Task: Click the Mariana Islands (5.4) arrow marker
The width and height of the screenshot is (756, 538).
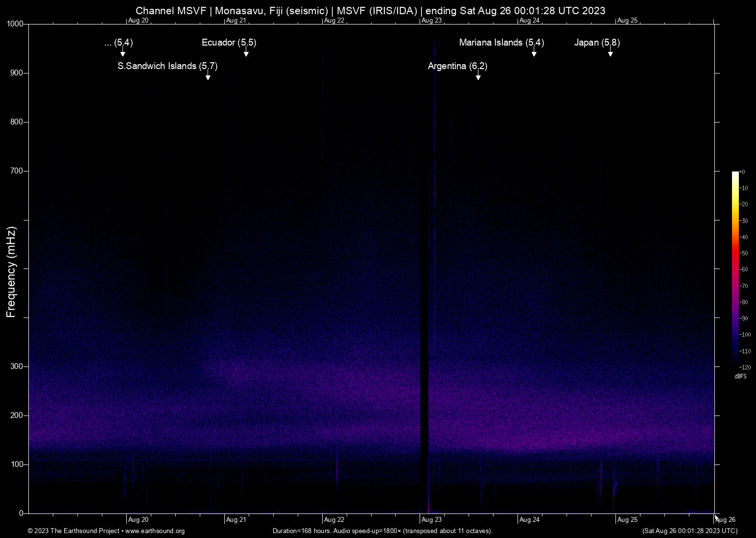Action: (x=534, y=54)
